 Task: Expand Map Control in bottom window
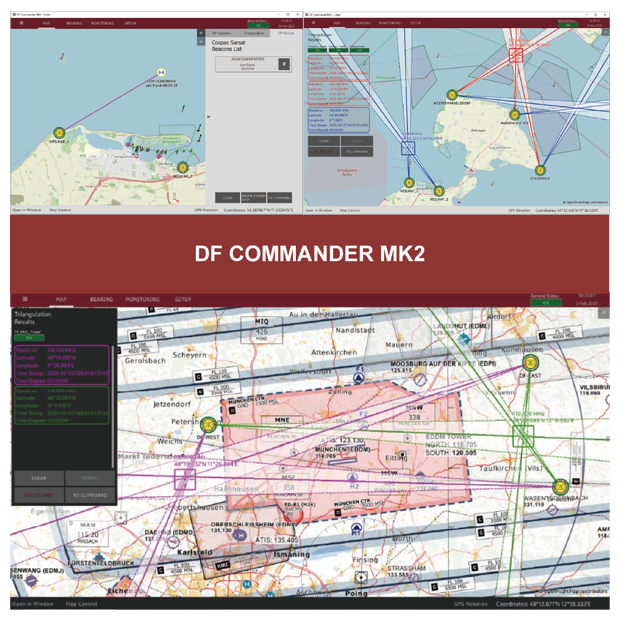(82, 605)
